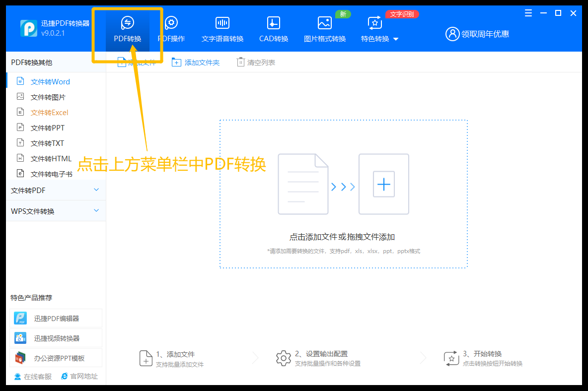
Task: Select 文件转图片 option
Action: [x=56, y=97]
